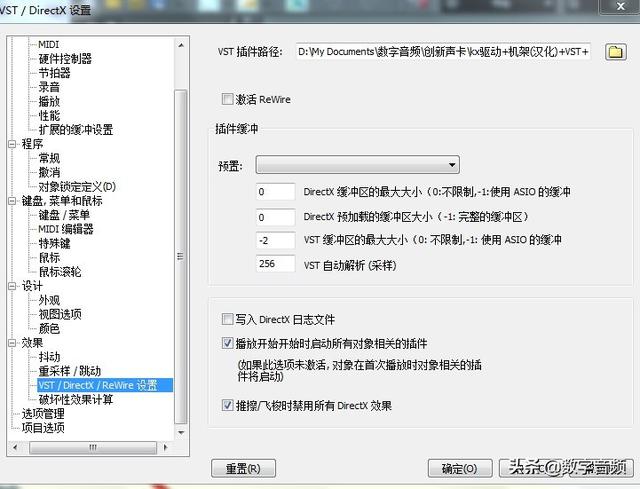
Task: Select 鼠标 in the tree
Action: pyautogui.click(x=49, y=258)
